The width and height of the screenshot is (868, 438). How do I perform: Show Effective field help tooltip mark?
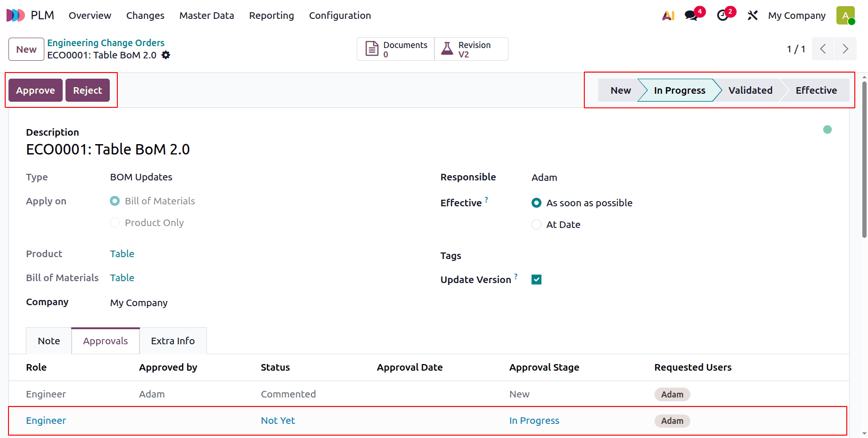(x=486, y=200)
